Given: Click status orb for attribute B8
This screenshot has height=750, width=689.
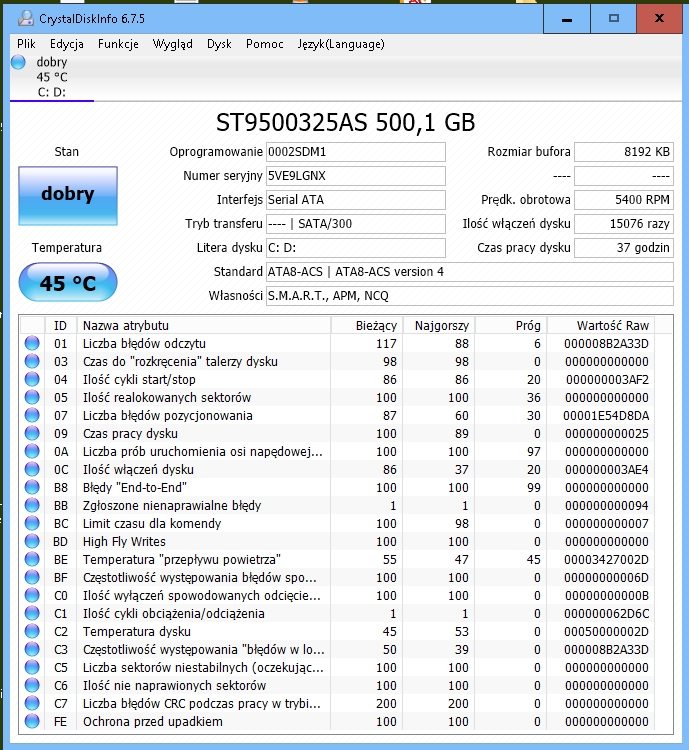Looking at the screenshot, I should point(32,487).
